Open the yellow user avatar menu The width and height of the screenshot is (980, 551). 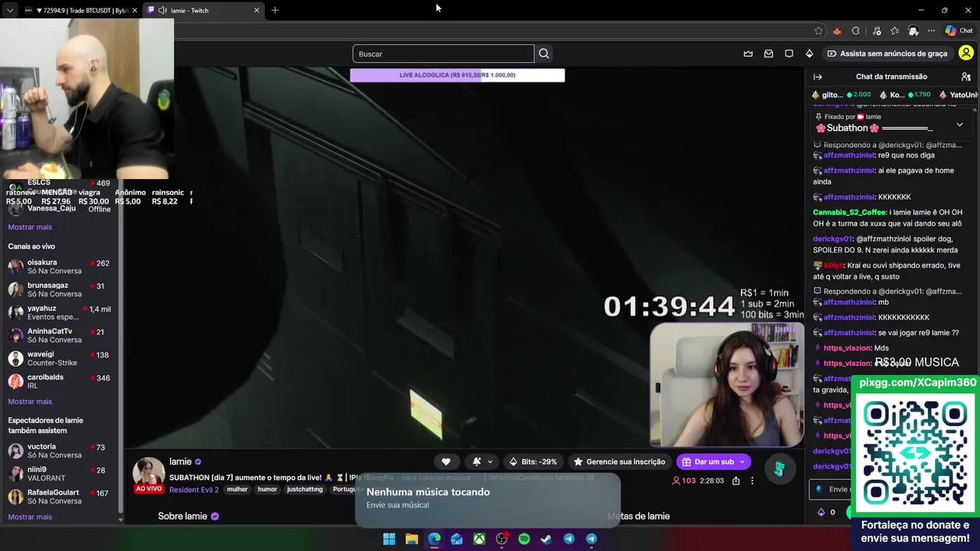(x=965, y=54)
